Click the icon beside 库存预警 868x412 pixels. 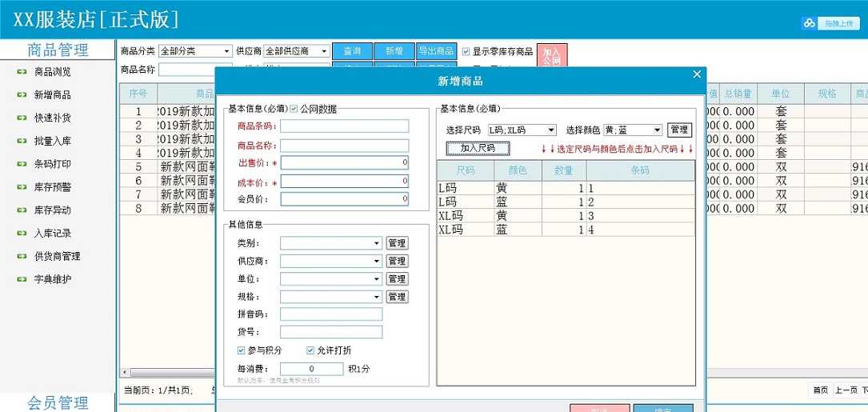22,187
